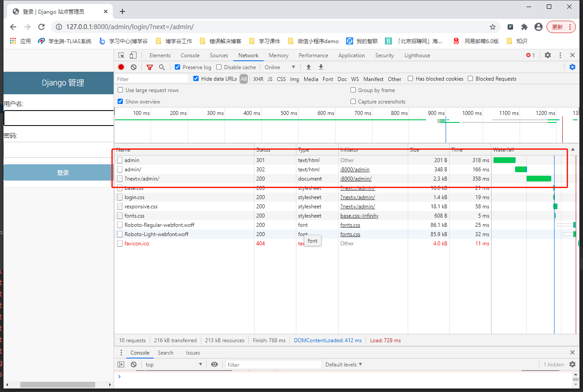Export HAR file download arrow icon

point(321,67)
